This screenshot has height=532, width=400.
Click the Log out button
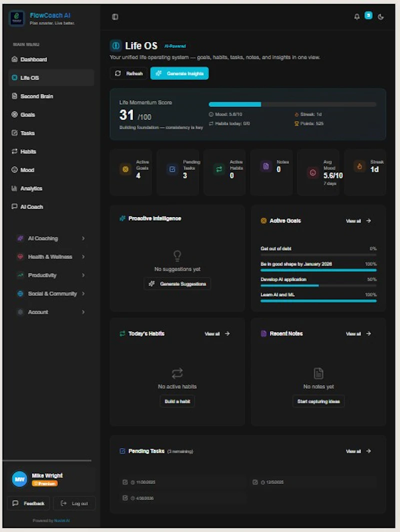74,503
